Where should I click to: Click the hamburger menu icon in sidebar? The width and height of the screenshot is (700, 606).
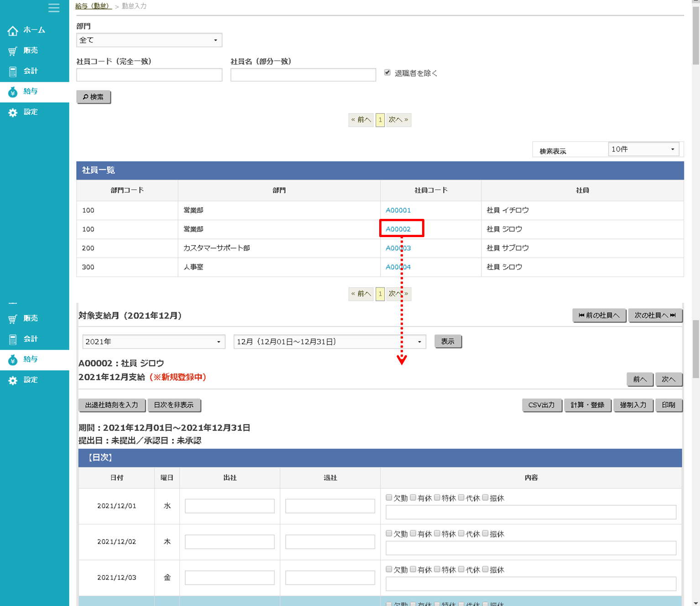pos(54,8)
